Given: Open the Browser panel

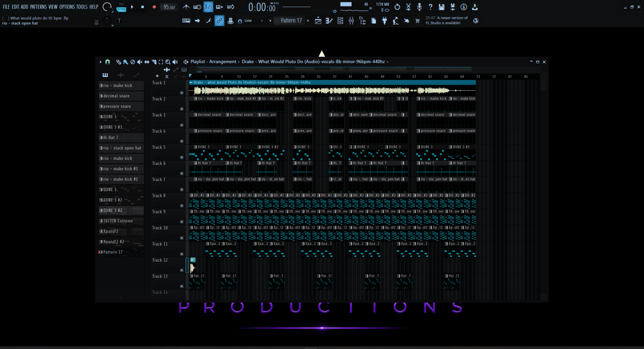Looking at the screenshot, I should [362, 21].
